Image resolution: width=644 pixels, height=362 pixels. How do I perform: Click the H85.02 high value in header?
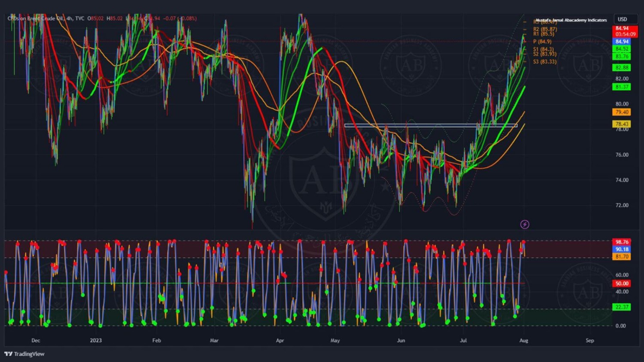(x=115, y=18)
